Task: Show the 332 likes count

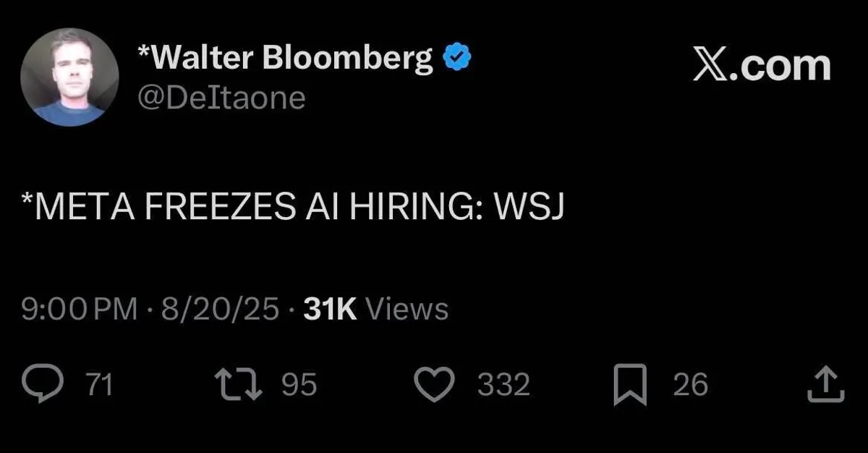Action: click(x=503, y=384)
